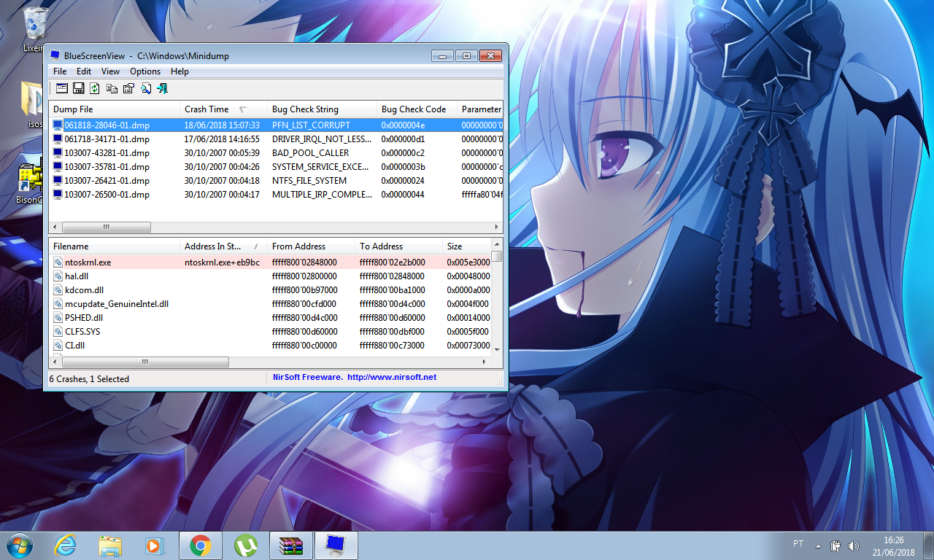
Task: Select the PSHED.dll driver row
Action: coord(270,318)
